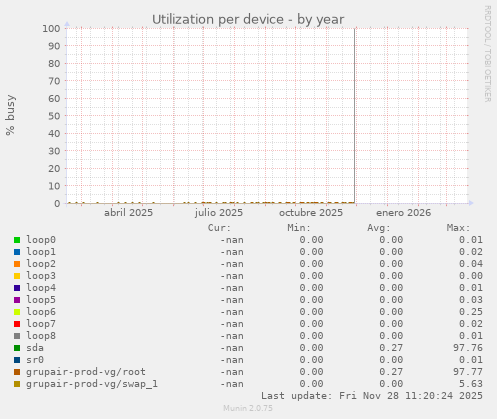Select the loop0 legend label

(x=41, y=240)
